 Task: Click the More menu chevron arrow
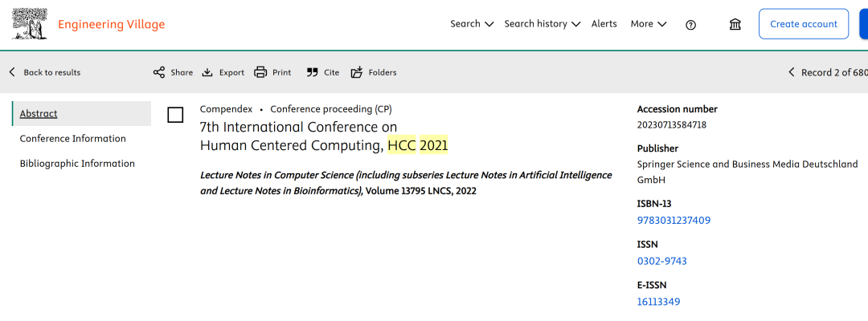tap(662, 24)
